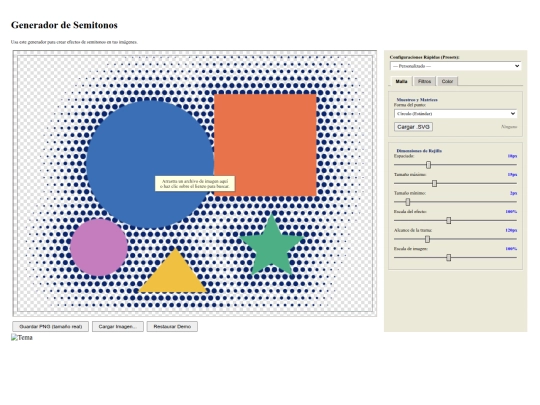
Task: Click the Generador de Semitonos heading
Action: (64, 25)
